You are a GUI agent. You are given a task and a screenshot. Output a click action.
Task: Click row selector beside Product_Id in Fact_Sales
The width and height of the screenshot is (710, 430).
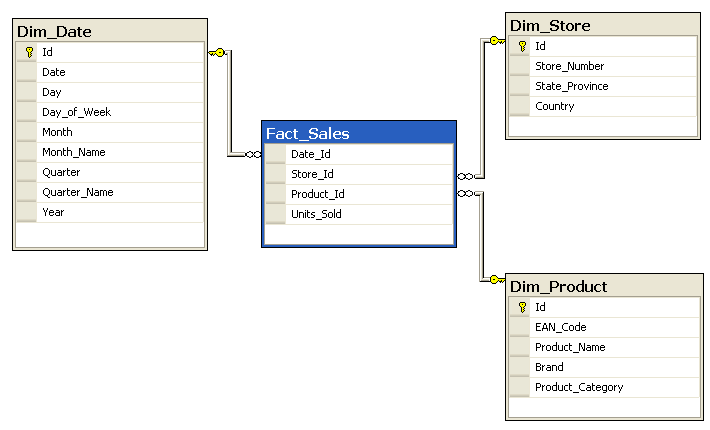(x=276, y=194)
